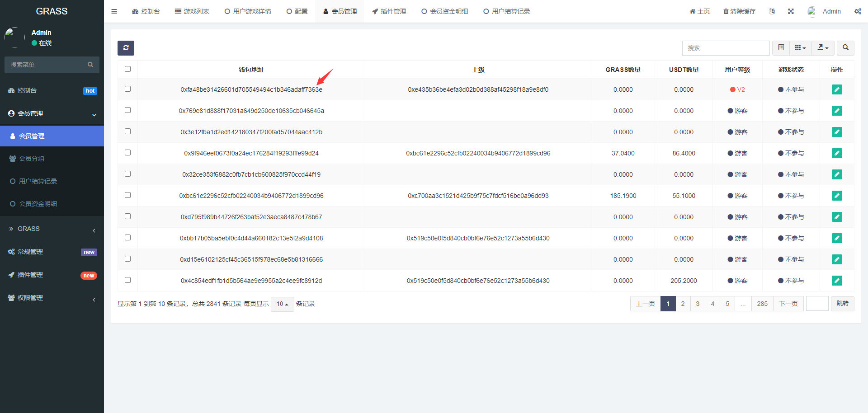This screenshot has height=413, width=868.
Task: Open 会员分组 in the sidebar
Action: (32, 159)
